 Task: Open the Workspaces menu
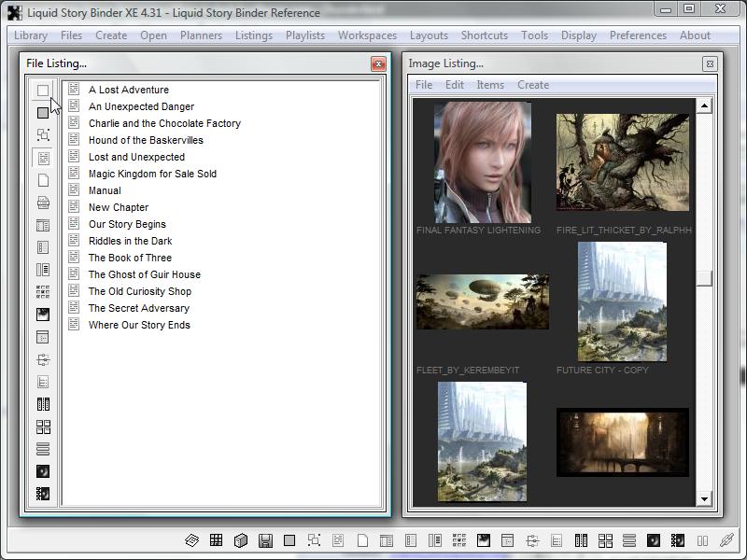pyautogui.click(x=367, y=35)
